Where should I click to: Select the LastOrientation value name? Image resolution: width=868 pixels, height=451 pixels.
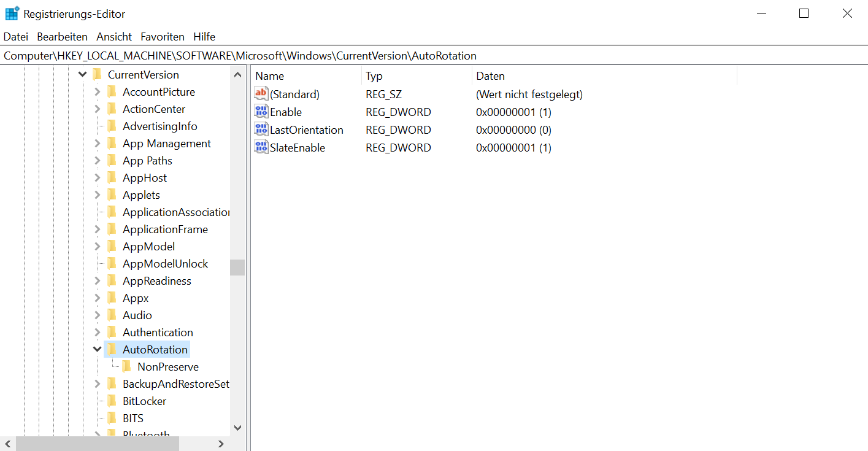pos(307,130)
